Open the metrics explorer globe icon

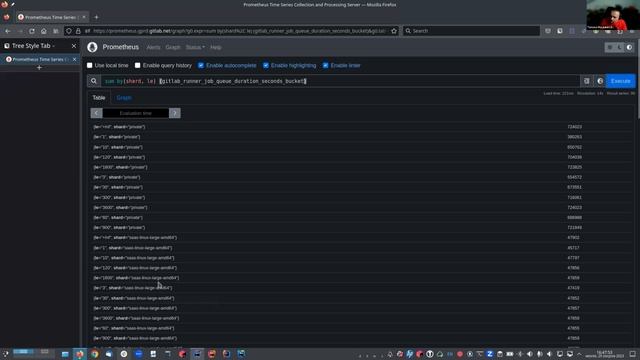tap(600, 81)
